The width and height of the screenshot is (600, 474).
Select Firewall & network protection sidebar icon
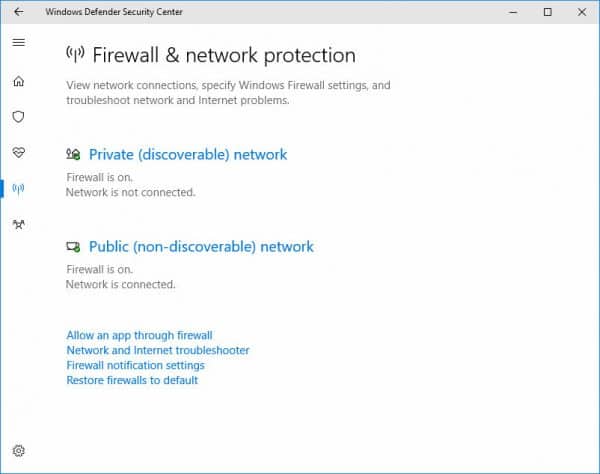(x=18, y=189)
